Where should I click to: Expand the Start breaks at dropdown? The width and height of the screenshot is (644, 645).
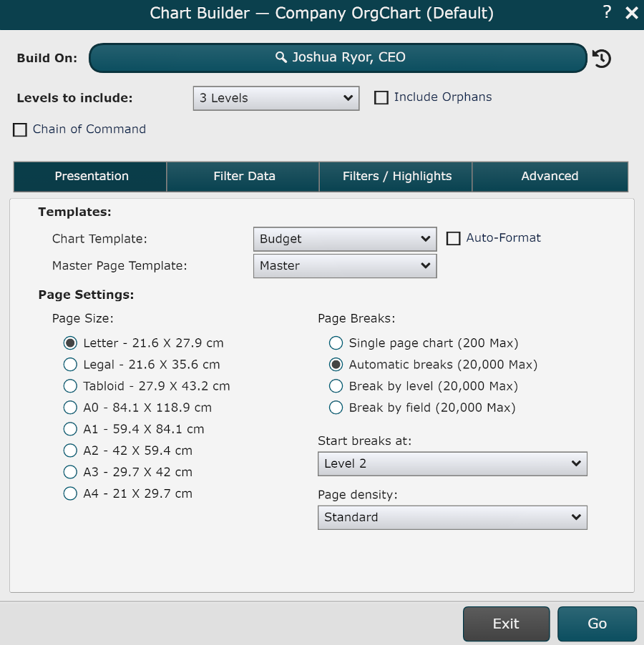click(x=452, y=463)
